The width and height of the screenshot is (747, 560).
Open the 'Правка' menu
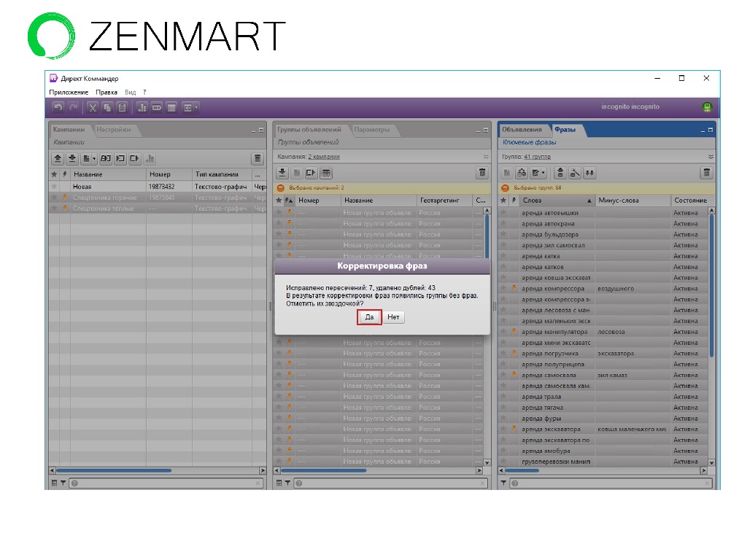coord(107,93)
